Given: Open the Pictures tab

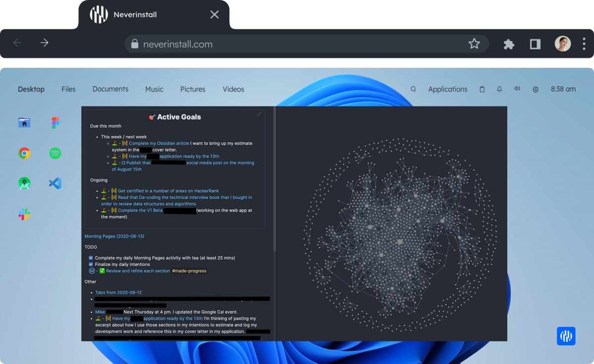Looking at the screenshot, I should coord(193,89).
